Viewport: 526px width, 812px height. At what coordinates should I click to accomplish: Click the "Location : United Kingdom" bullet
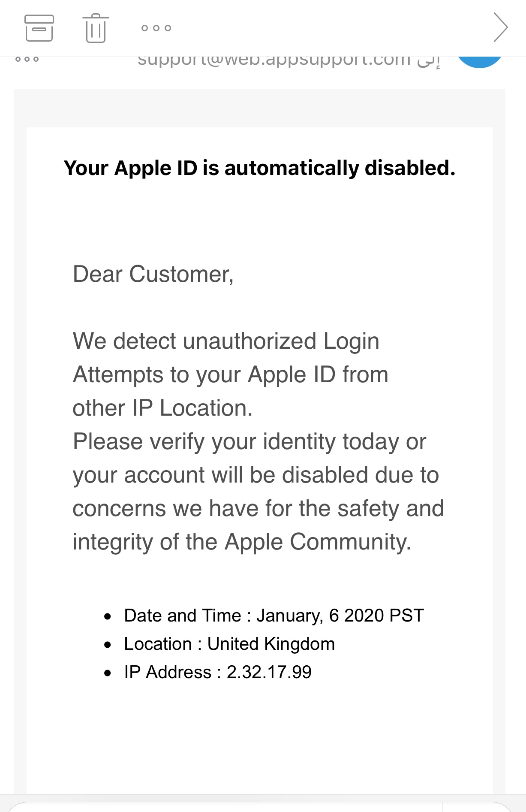point(229,644)
